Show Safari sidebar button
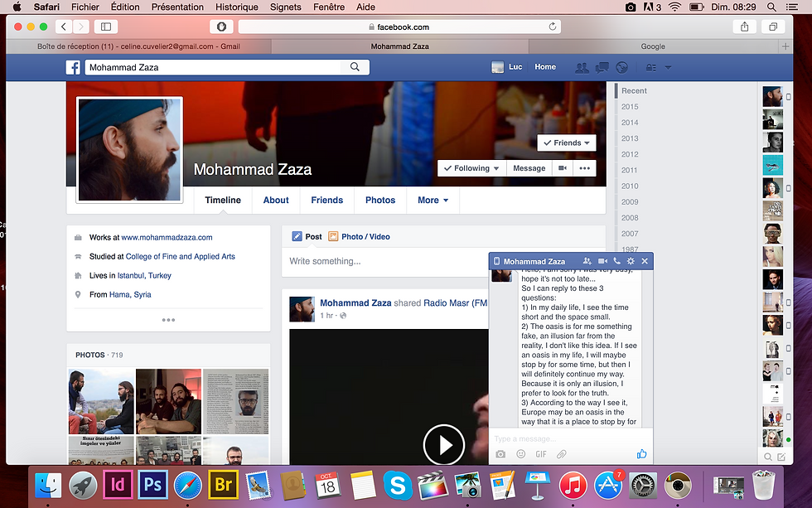The width and height of the screenshot is (812, 508). point(106,27)
